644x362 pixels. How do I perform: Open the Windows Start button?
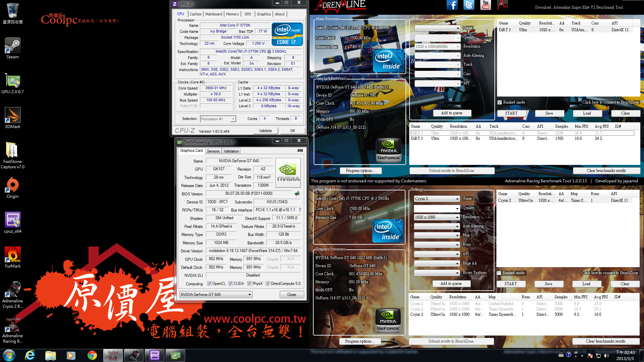click(9, 355)
